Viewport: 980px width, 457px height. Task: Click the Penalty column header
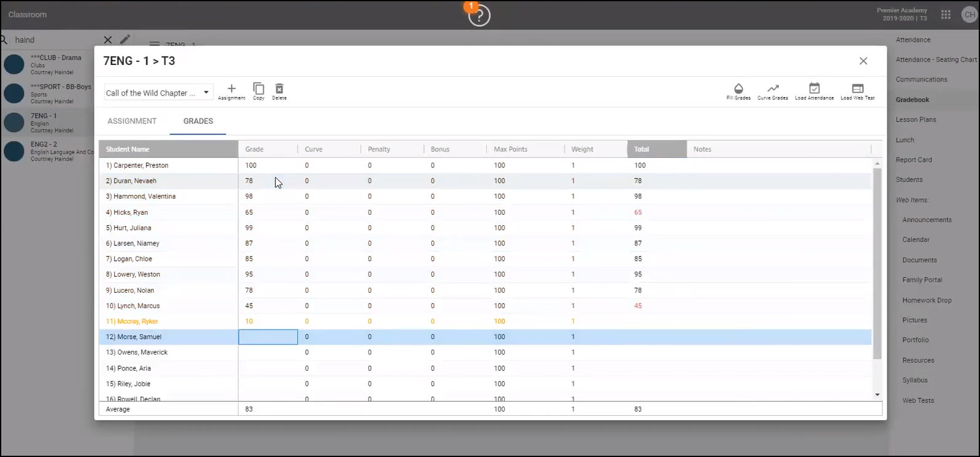pos(392,149)
